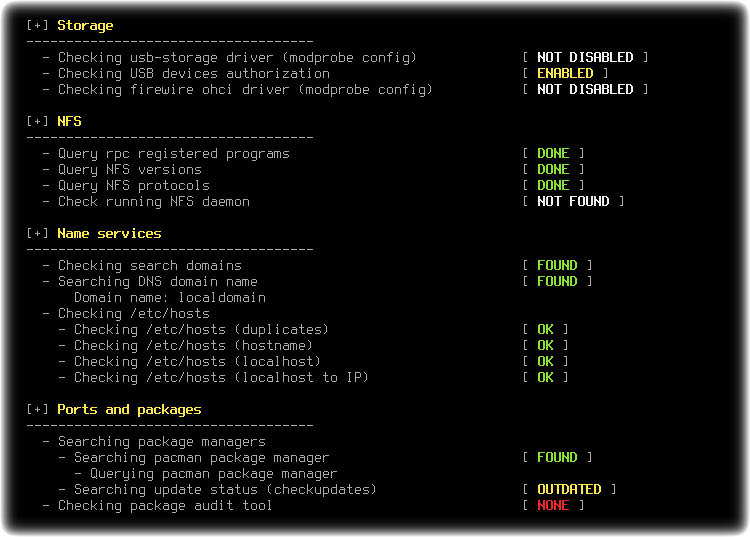Click OK status for localhost to IP
Image resolution: width=750 pixels, height=537 pixels.
coord(545,377)
